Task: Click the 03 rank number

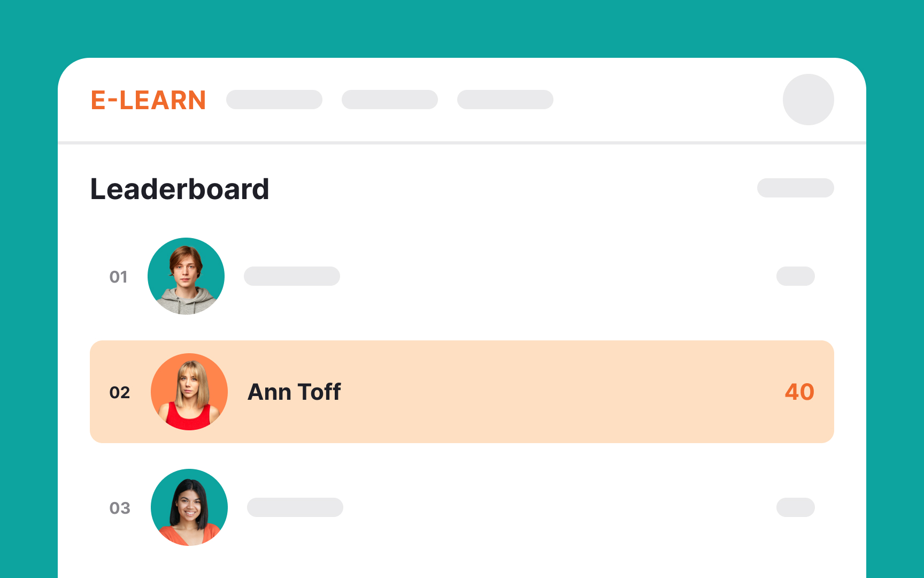Action: pos(120,508)
